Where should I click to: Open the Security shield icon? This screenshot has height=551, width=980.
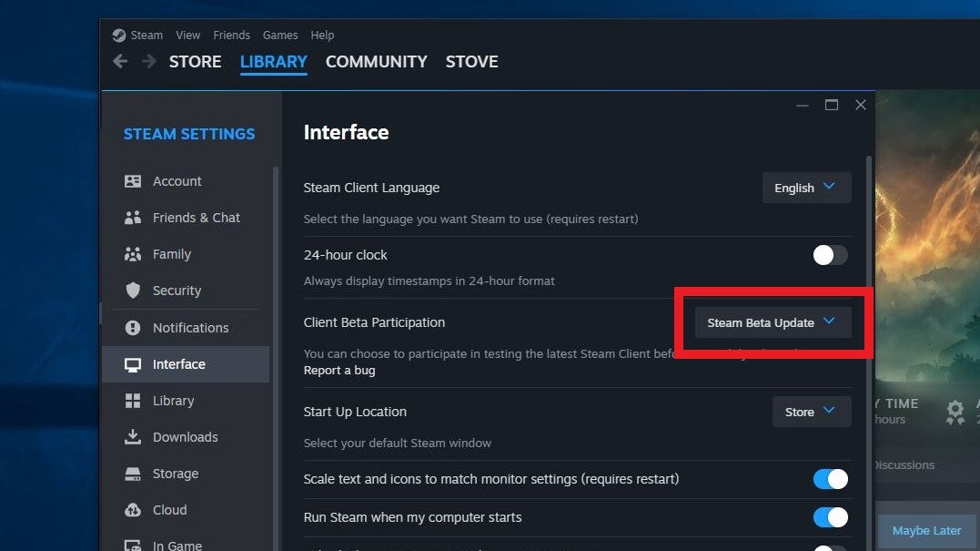point(133,291)
